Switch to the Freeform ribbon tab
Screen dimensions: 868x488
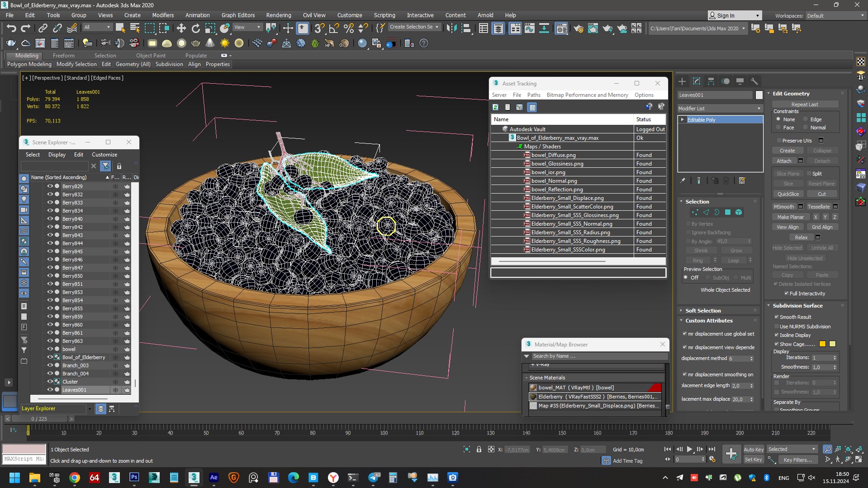pos(63,55)
